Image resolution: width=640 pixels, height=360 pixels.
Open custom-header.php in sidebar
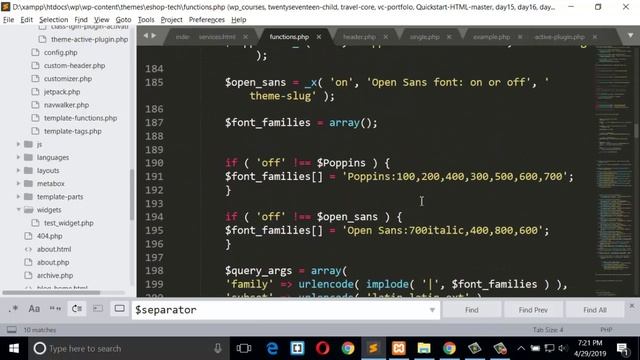point(74,65)
